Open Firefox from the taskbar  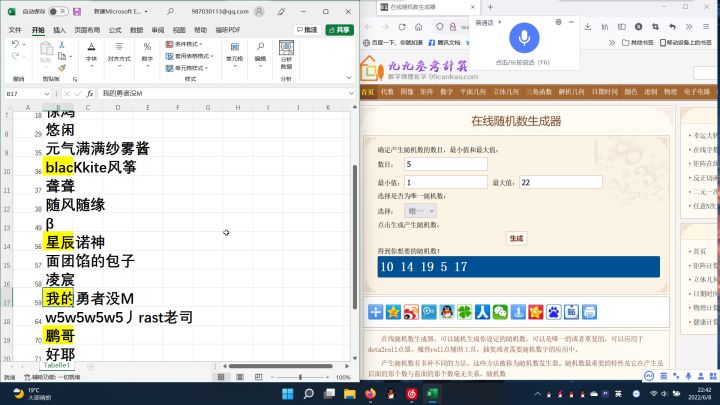click(x=370, y=394)
